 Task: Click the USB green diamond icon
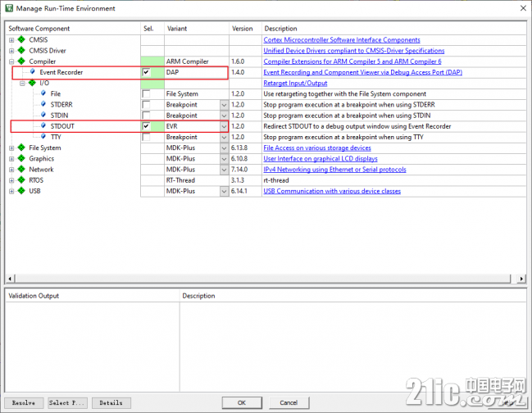pos(21,191)
